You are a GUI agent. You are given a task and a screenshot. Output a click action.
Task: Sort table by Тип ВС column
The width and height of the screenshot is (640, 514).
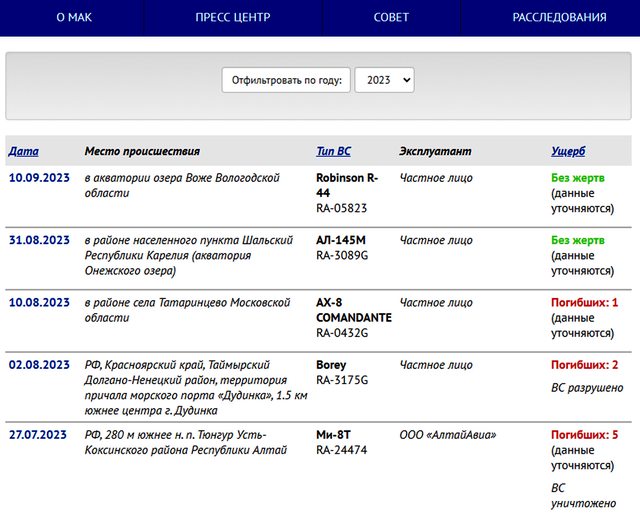coord(333,151)
